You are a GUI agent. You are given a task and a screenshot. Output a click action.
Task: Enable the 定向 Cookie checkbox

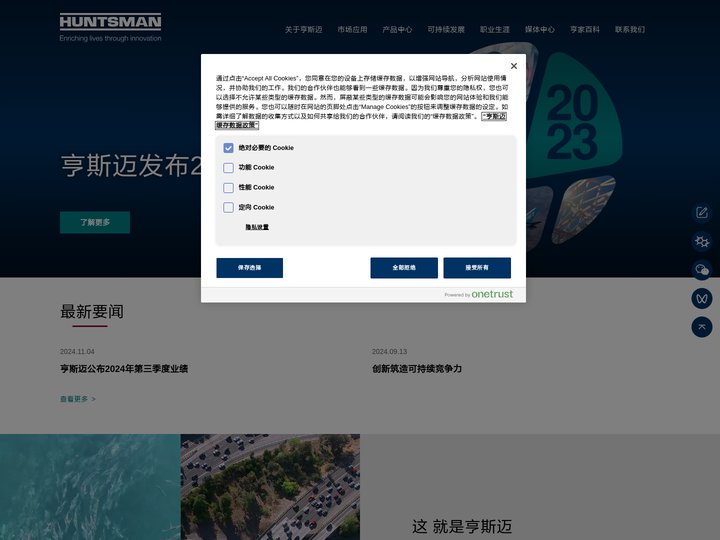(x=228, y=208)
